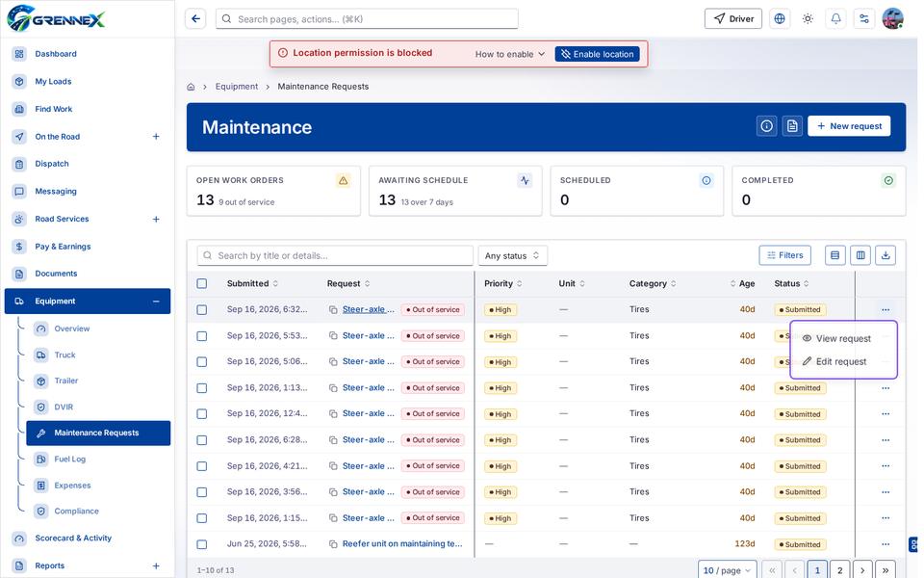Open DVIR in the Equipment submenu

click(64, 407)
